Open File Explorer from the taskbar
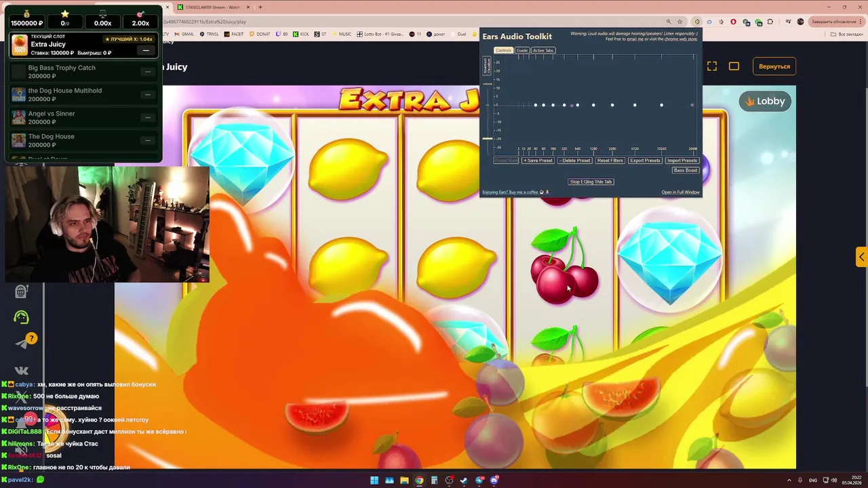The width and height of the screenshot is (868, 488). coord(405,481)
